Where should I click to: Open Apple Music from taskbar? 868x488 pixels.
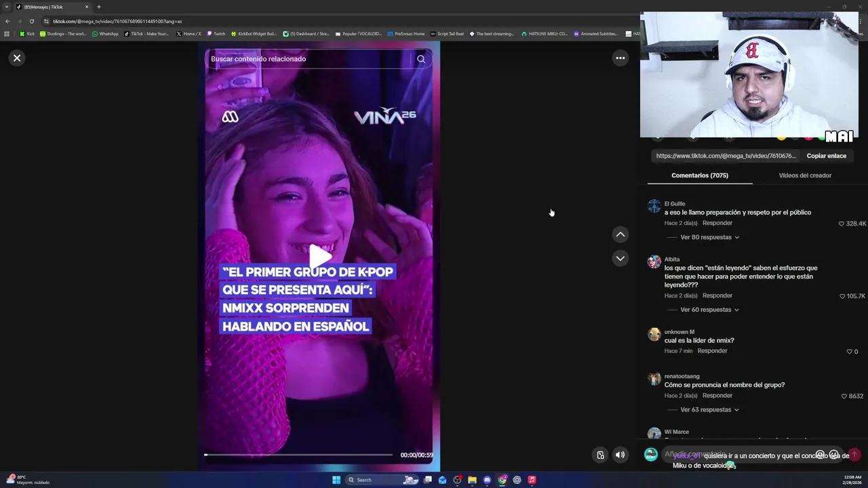[532, 480]
